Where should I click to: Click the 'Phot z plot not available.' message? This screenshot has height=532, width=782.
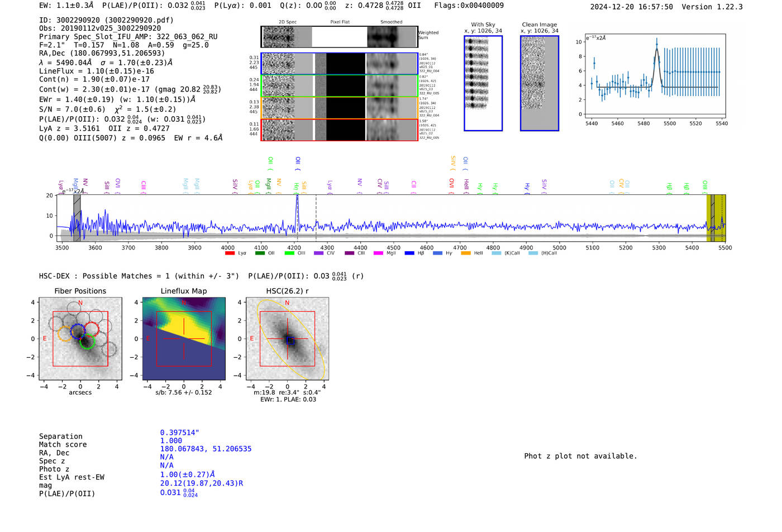point(580,456)
